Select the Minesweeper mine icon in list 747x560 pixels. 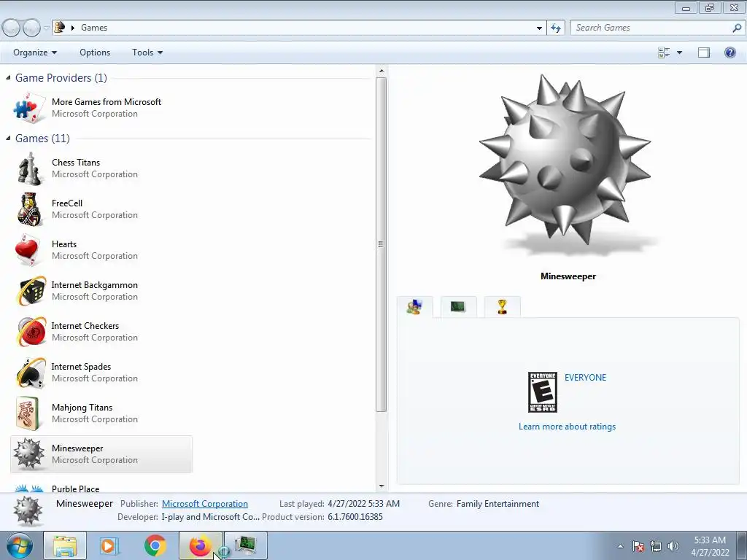tap(28, 454)
